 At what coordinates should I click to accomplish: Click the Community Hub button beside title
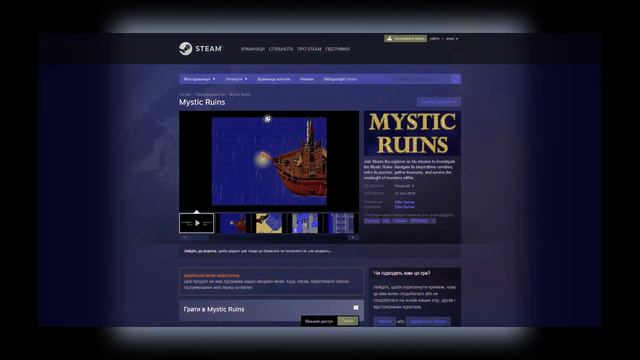point(439,102)
